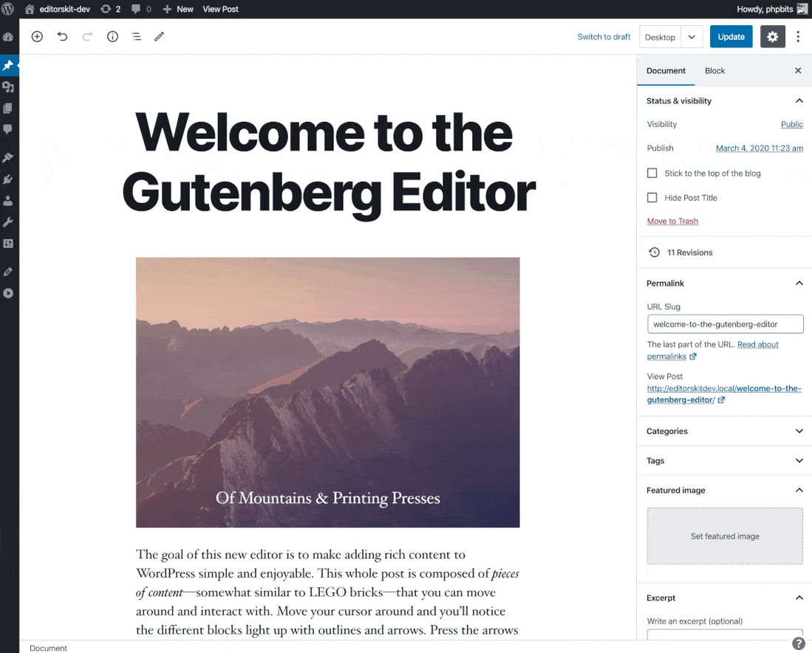
Task: Click View Post in the admin bar
Action: click(221, 9)
